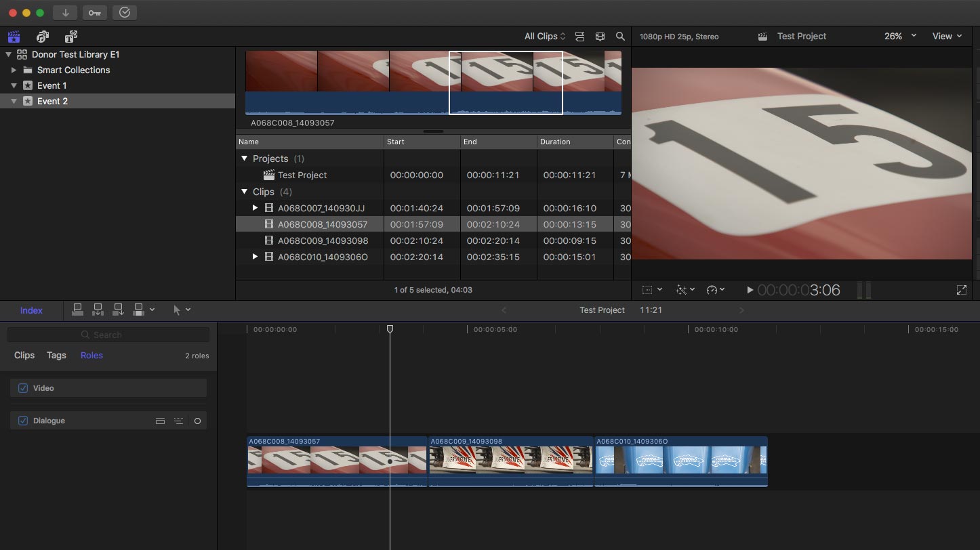Image resolution: width=980 pixels, height=550 pixels.
Task: Click the Overwrite clip edit button
Action: (x=139, y=310)
